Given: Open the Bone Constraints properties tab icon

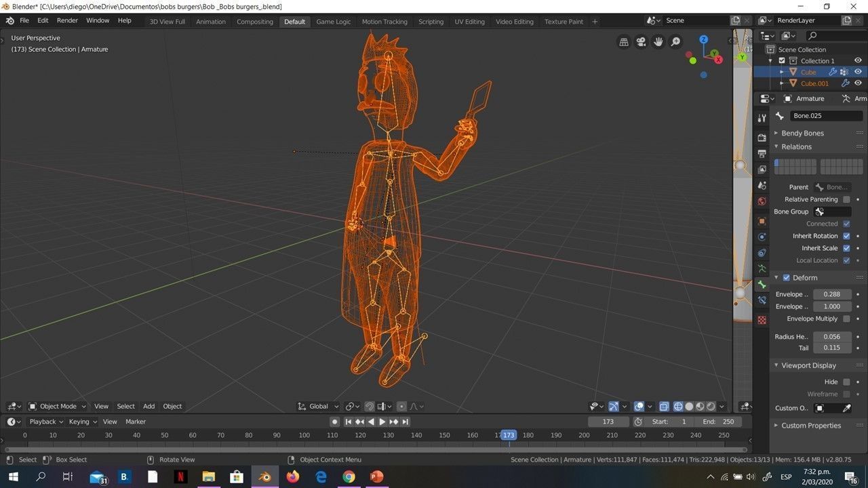Looking at the screenshot, I should click(762, 300).
